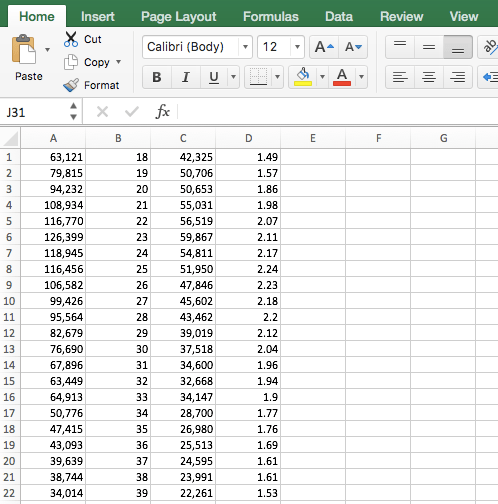Select column C header
The width and height of the screenshot is (498, 504).
pos(183,138)
